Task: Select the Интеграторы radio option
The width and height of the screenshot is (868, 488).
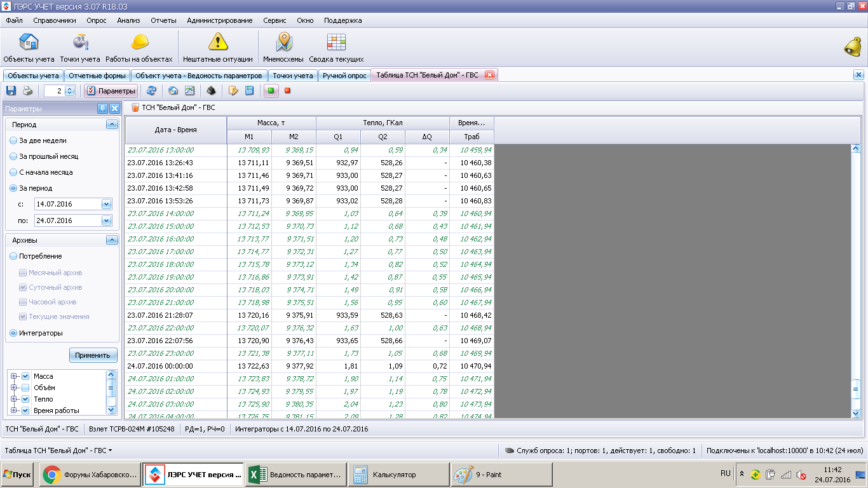Action: click(x=36, y=333)
